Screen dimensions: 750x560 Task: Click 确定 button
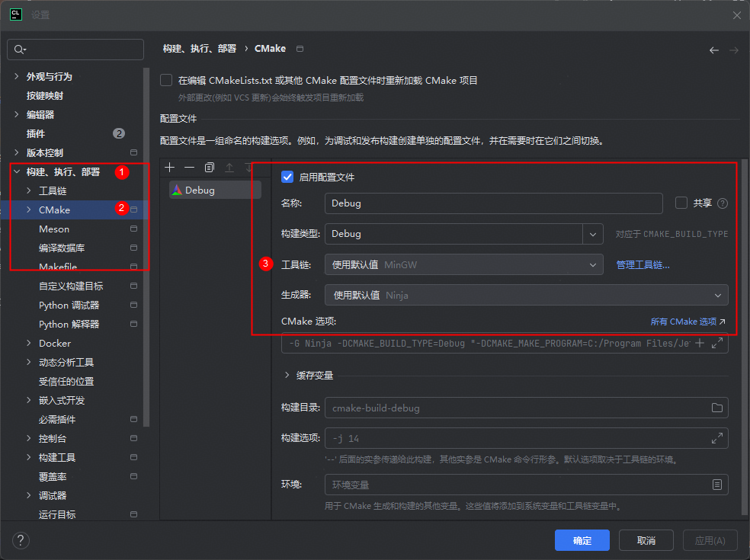[582, 540]
